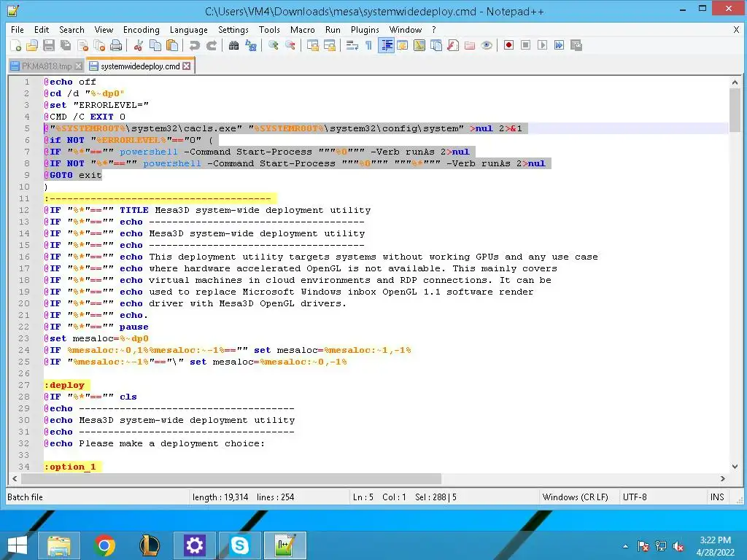This screenshot has height=560, width=747.
Task: Open the Window menu
Action: pos(406,29)
